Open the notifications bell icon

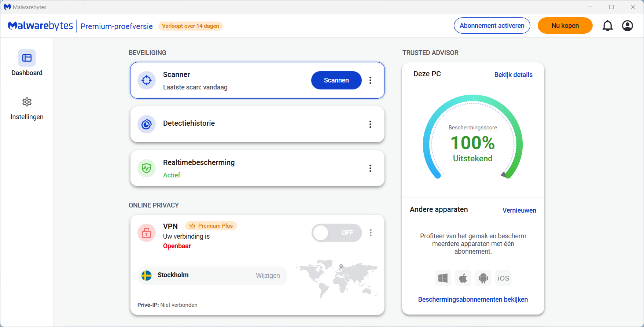pyautogui.click(x=607, y=26)
